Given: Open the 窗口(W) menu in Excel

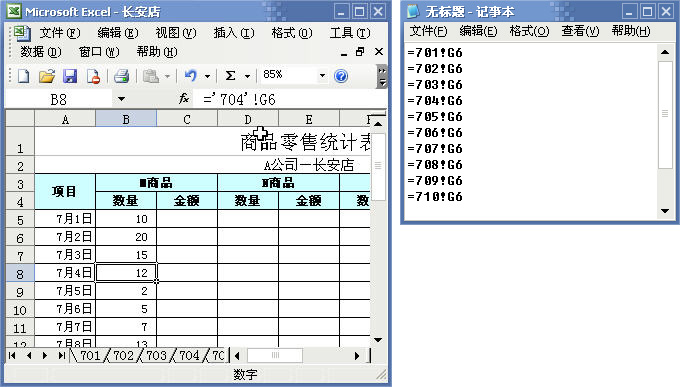Looking at the screenshot, I should [x=99, y=52].
